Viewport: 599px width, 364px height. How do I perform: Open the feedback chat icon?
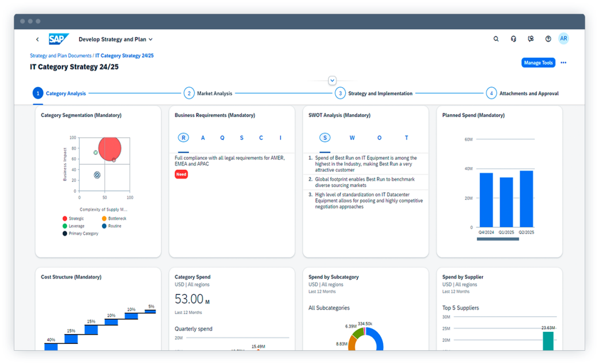(x=530, y=38)
